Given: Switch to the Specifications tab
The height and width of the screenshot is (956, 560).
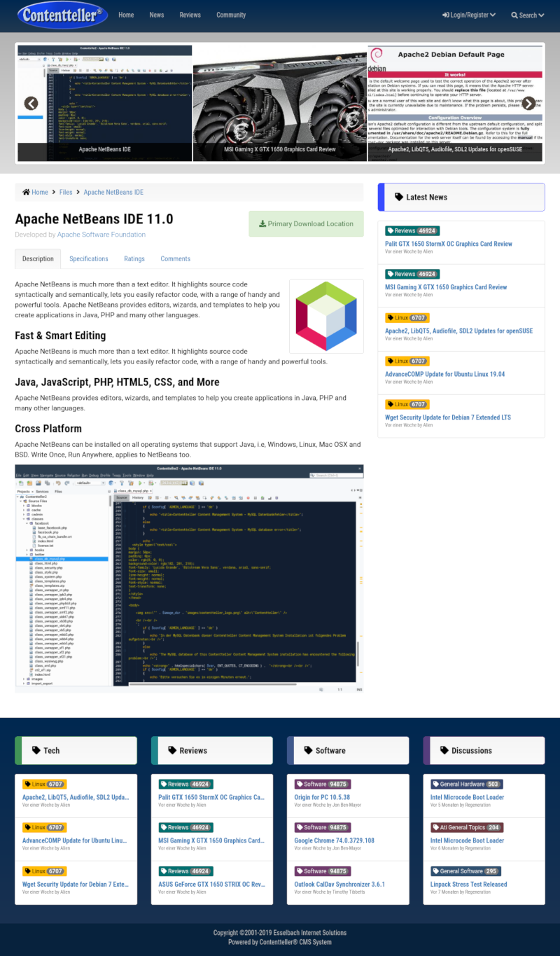Looking at the screenshot, I should [89, 258].
